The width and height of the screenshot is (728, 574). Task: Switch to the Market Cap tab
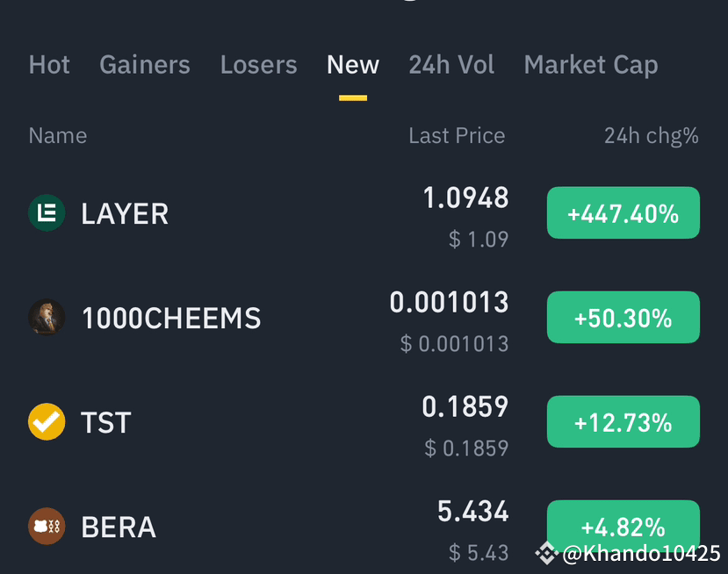pos(590,64)
